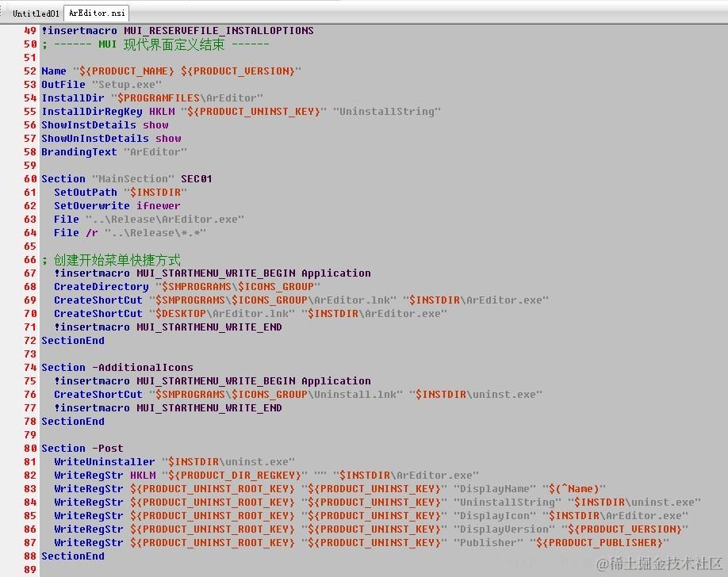Click the "SetOutPath" keyword
This screenshot has width=728, height=577.
coord(86,192)
